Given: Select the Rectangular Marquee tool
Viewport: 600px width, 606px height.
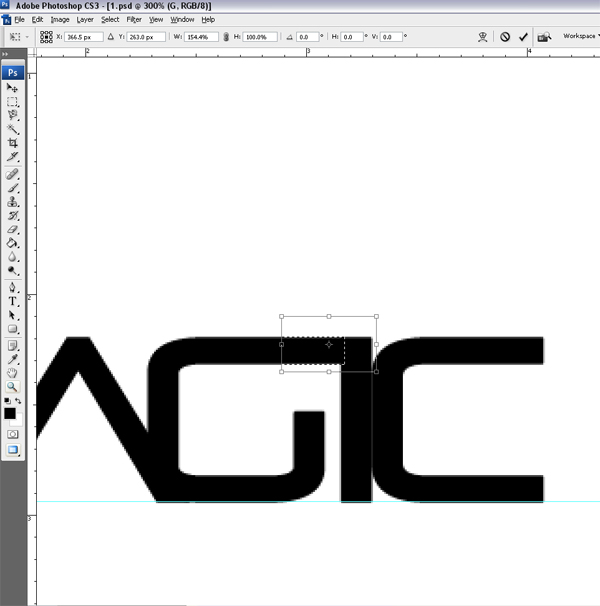Looking at the screenshot, I should point(12,102).
